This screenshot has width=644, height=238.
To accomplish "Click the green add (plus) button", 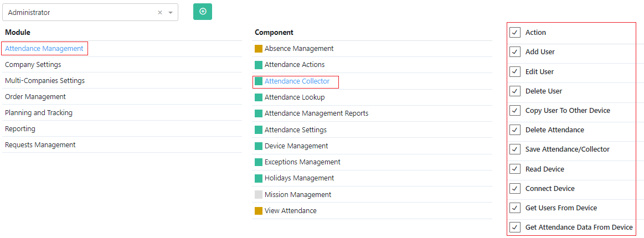I will tap(203, 12).
